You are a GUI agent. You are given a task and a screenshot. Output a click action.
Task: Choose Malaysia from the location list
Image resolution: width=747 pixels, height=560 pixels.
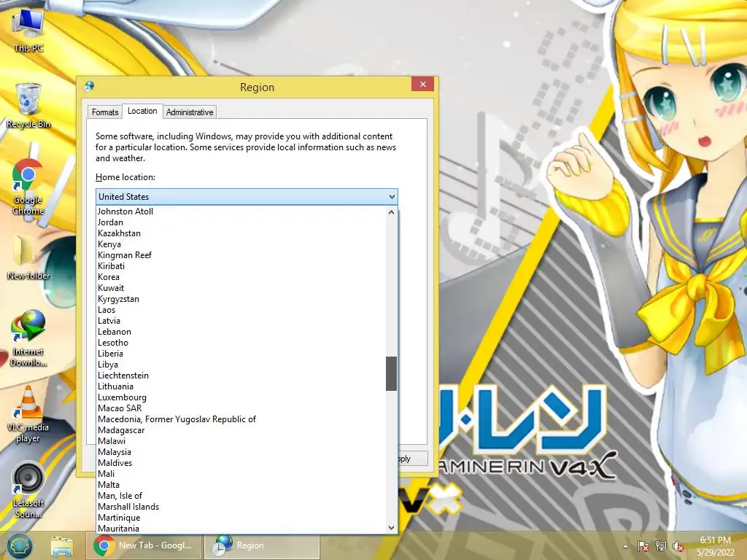tap(241, 452)
